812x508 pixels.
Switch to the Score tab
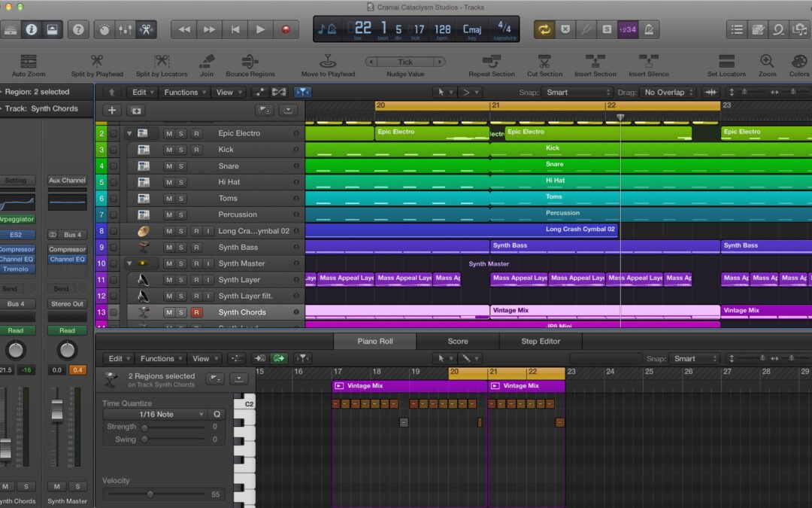tap(457, 342)
